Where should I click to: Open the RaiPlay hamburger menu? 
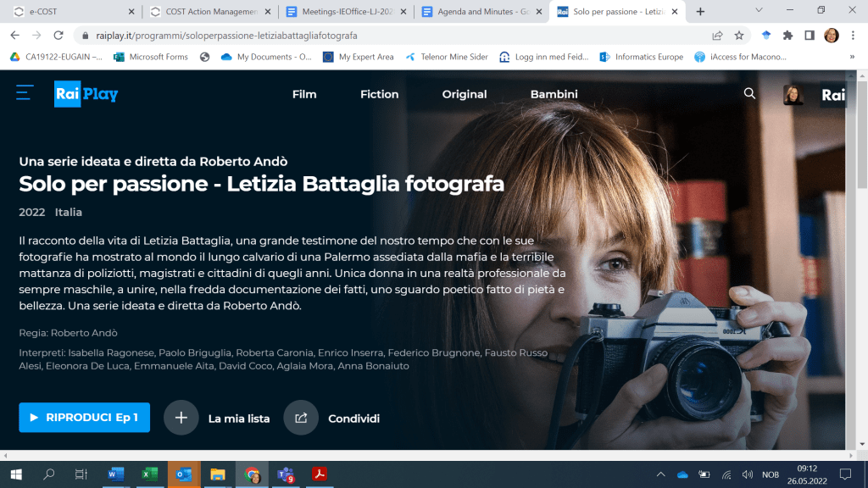(x=25, y=93)
